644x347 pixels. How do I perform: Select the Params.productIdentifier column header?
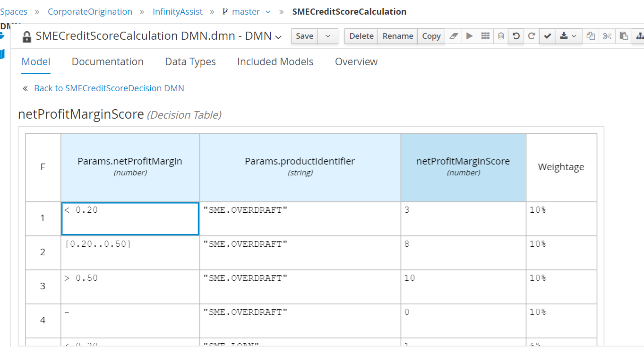300,167
